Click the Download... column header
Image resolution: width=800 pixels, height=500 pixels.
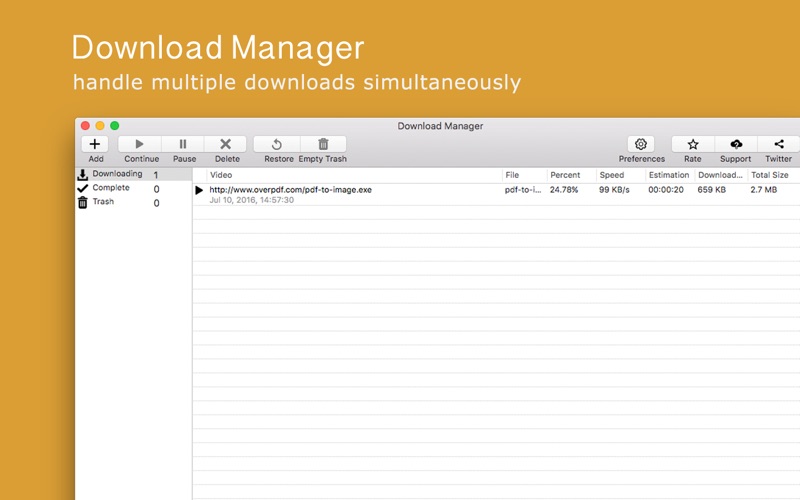720,175
